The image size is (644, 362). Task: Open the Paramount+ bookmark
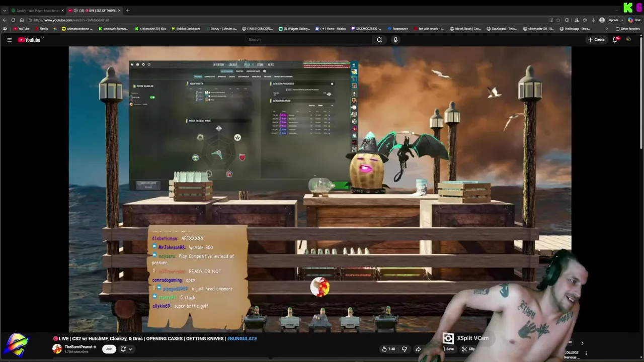pyautogui.click(x=398, y=29)
